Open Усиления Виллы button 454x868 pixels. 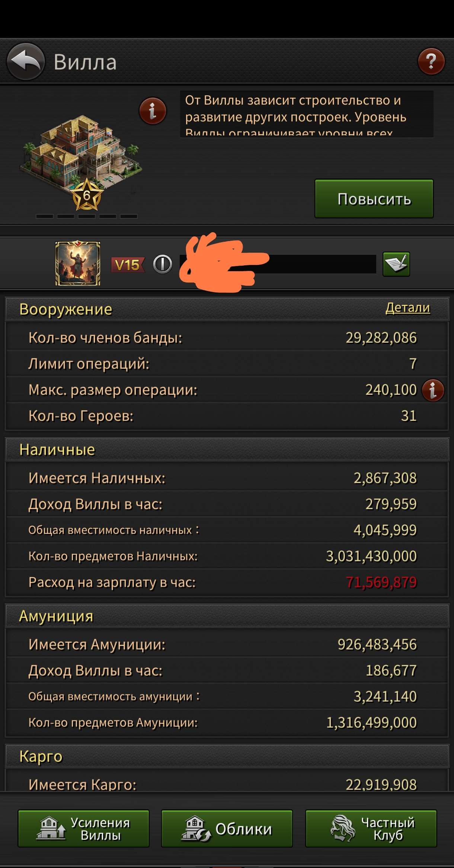point(83,829)
